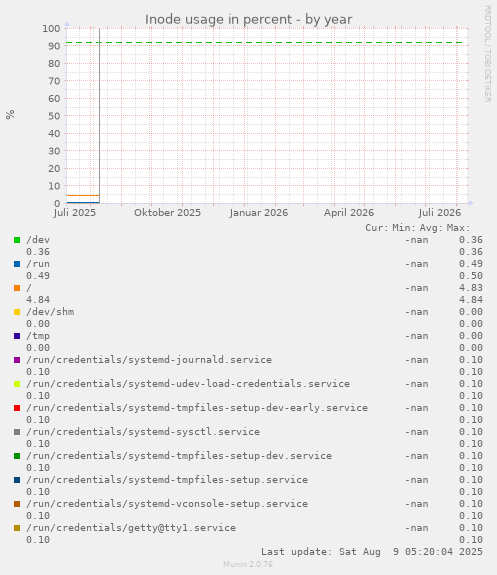Click the 'Avg:' column header
497x575 pixels.
pyautogui.click(x=431, y=228)
